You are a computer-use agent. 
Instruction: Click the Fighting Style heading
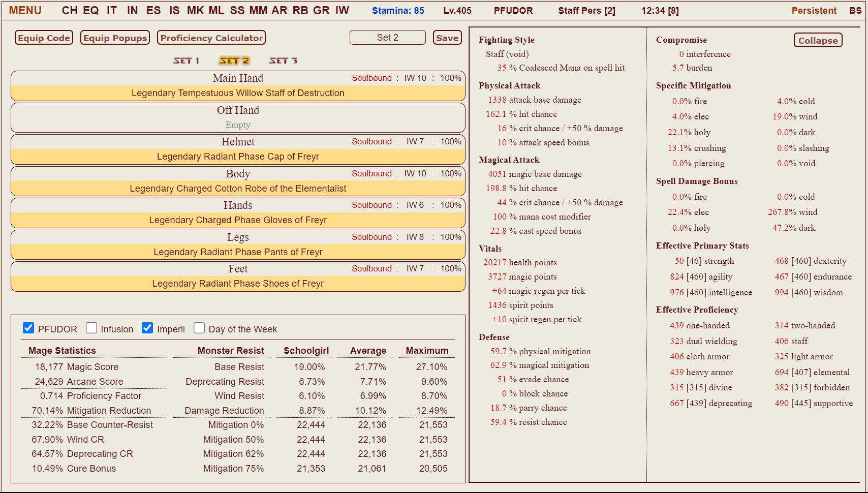[506, 40]
